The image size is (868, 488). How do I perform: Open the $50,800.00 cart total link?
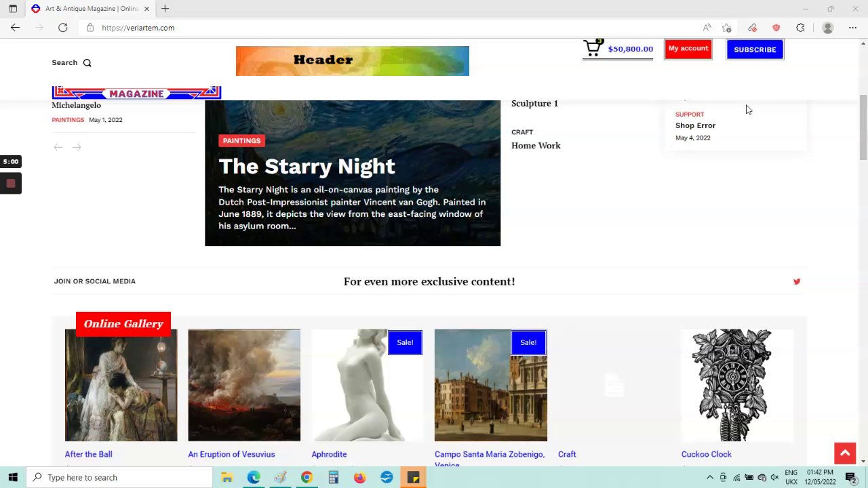pos(631,49)
